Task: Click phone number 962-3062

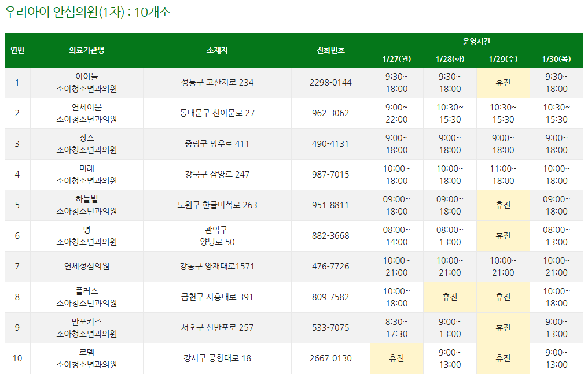Action: [x=330, y=113]
